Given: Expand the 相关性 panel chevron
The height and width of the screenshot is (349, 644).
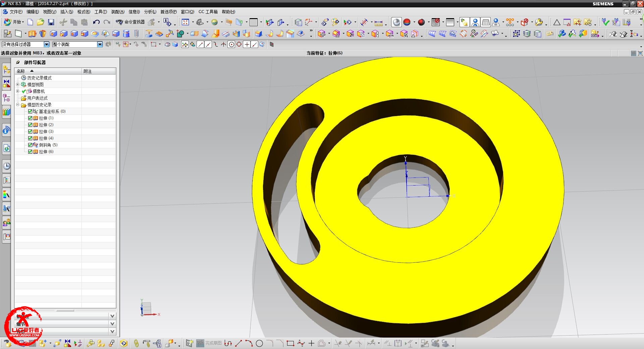Looking at the screenshot, I should 112,316.
